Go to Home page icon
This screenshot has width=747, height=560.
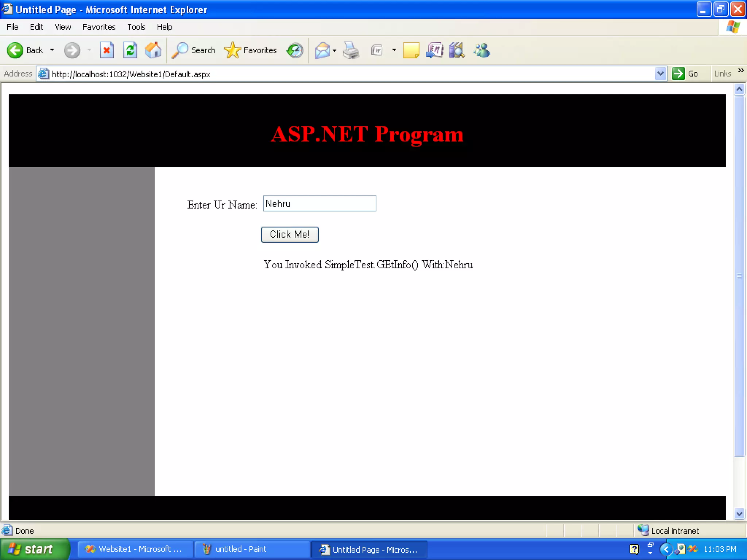(153, 50)
